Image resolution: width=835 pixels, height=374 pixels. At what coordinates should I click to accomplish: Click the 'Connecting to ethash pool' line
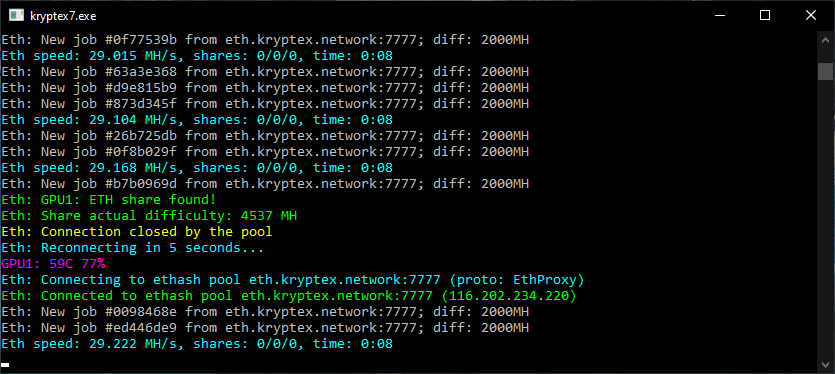pos(292,280)
